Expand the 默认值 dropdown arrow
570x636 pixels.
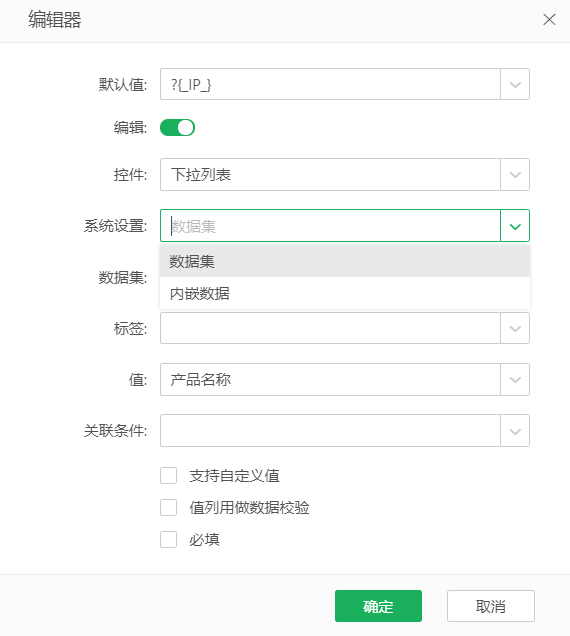coord(515,84)
